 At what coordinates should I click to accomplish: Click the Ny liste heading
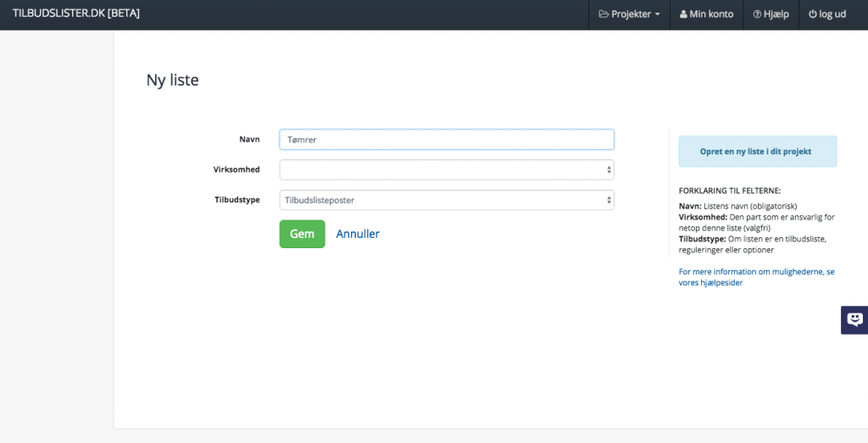(x=173, y=80)
